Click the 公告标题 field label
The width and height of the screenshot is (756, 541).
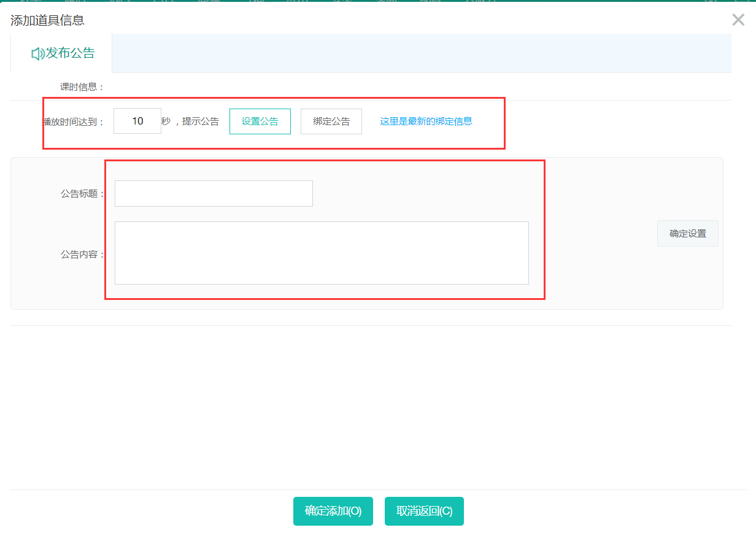(83, 194)
